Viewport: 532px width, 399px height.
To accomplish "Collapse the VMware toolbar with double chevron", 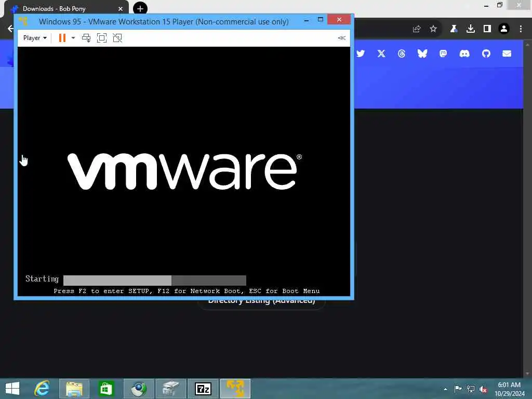I will [342, 37].
